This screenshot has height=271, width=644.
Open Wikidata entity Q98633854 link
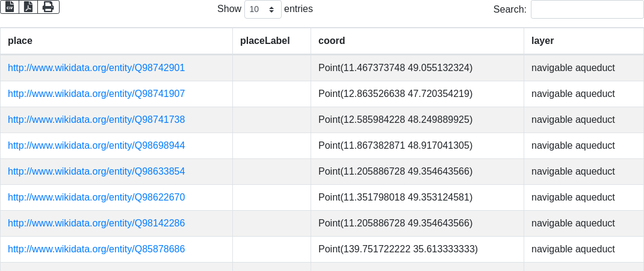pos(96,172)
